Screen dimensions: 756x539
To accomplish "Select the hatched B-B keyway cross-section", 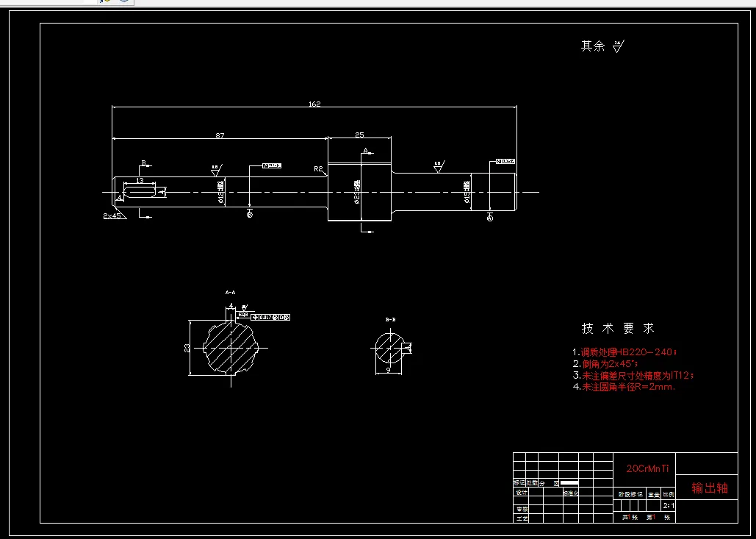I will (x=389, y=347).
